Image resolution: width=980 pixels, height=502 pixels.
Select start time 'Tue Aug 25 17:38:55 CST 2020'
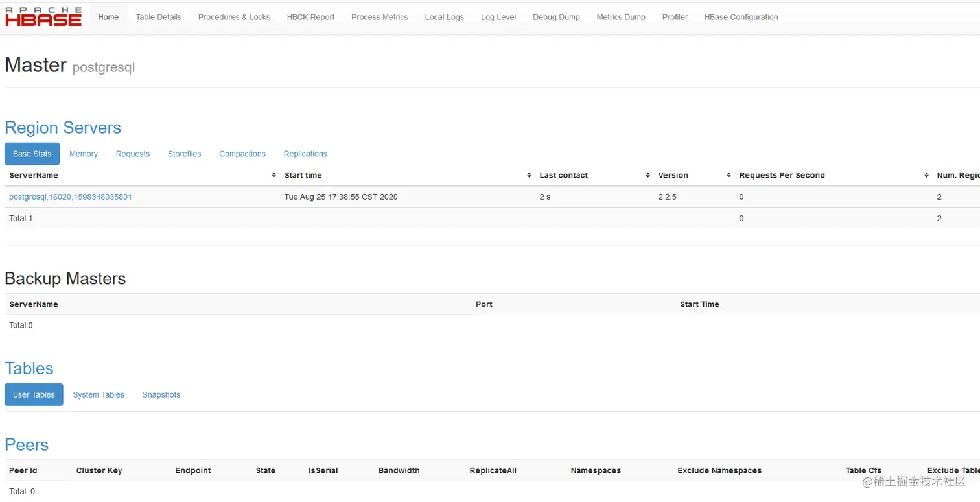click(x=341, y=197)
